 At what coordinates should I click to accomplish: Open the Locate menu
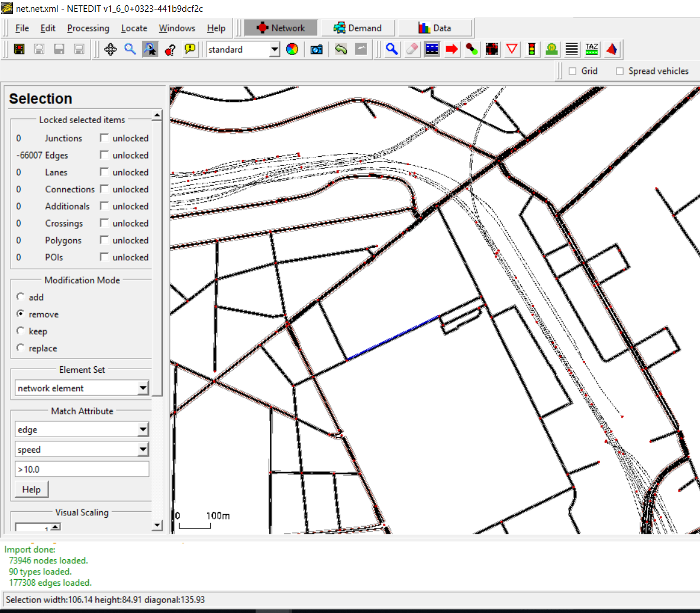click(134, 28)
